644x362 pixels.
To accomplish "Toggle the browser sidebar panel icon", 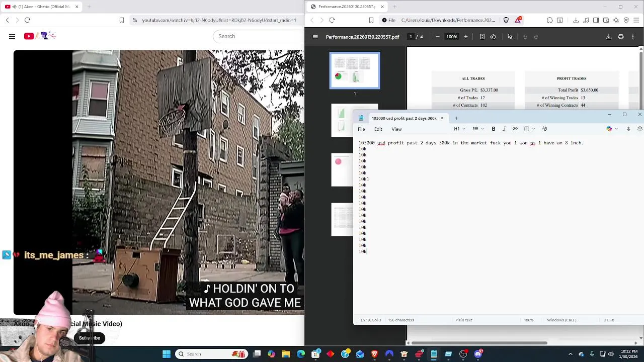I will point(596,20).
